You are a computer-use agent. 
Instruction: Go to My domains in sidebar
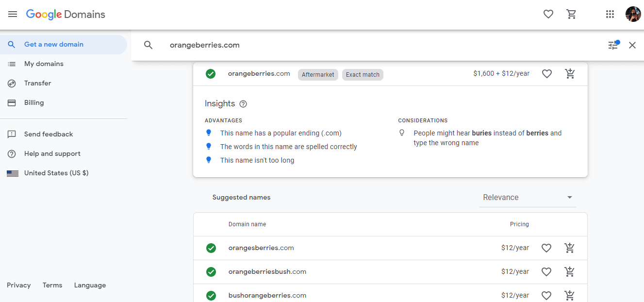point(44,64)
